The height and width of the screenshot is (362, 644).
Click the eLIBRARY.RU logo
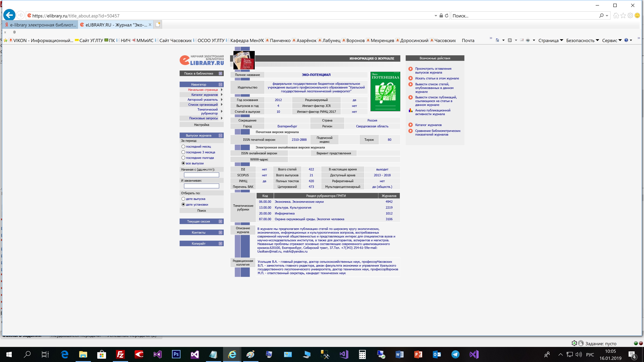(x=201, y=60)
